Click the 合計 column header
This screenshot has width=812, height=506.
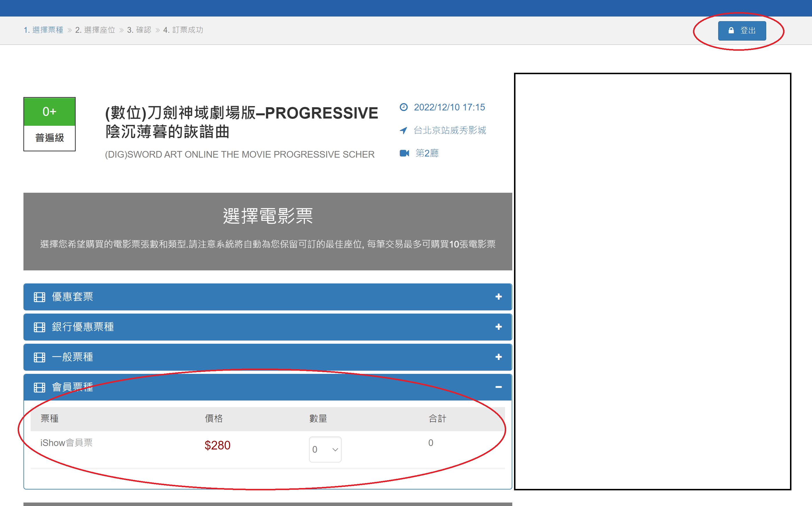tap(437, 418)
